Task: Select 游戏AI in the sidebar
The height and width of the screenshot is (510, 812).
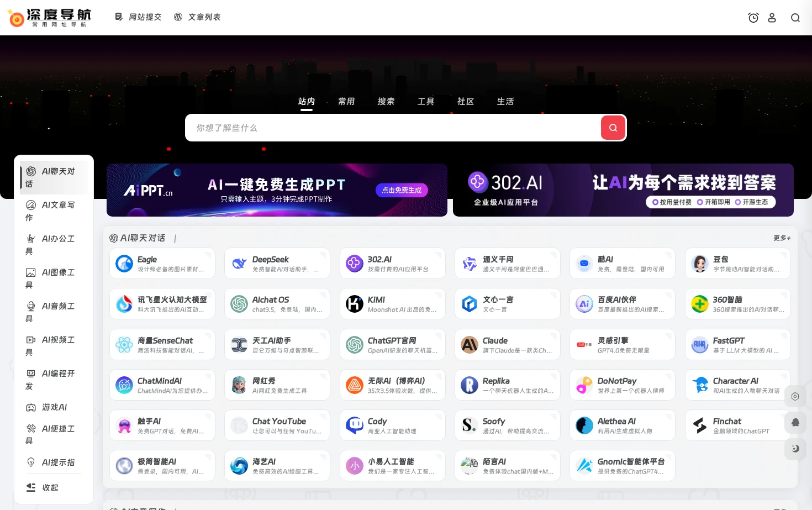Action: pos(54,407)
